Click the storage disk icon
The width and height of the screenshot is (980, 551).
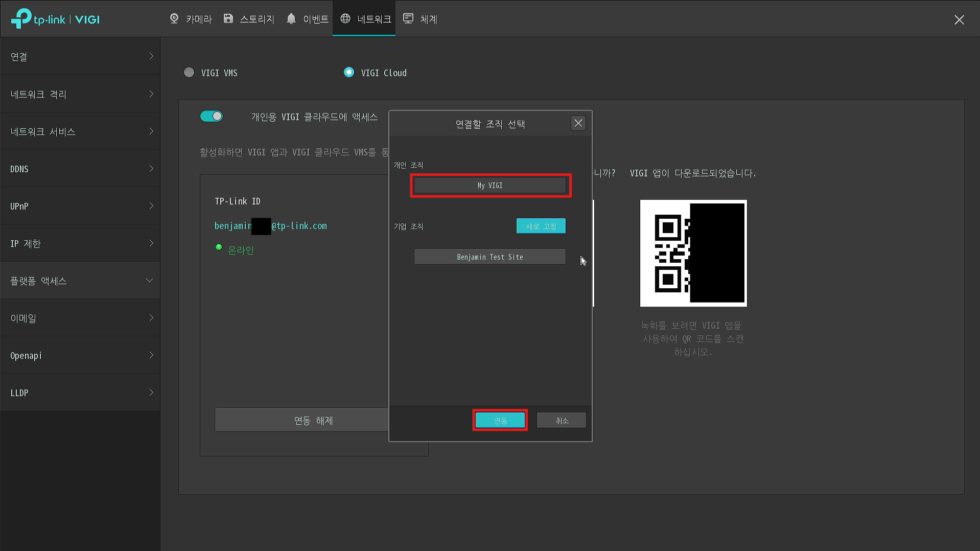coord(228,19)
